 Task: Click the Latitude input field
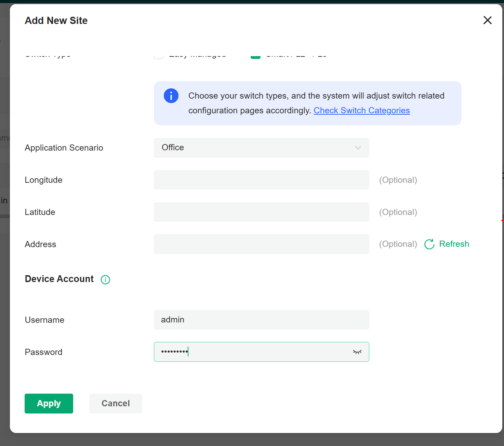tap(261, 212)
